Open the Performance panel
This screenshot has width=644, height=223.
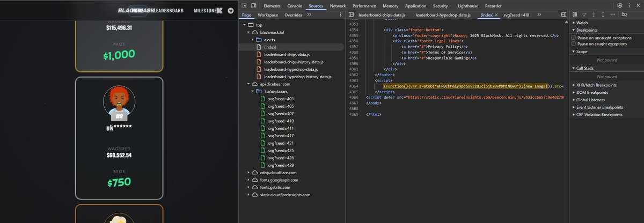pyautogui.click(x=364, y=5)
